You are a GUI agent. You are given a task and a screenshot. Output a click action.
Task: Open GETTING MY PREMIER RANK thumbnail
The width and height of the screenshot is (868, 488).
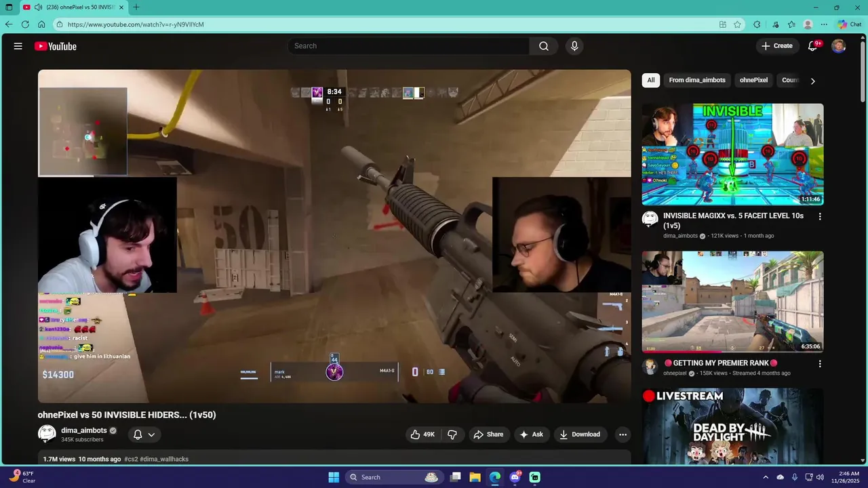pyautogui.click(x=732, y=302)
